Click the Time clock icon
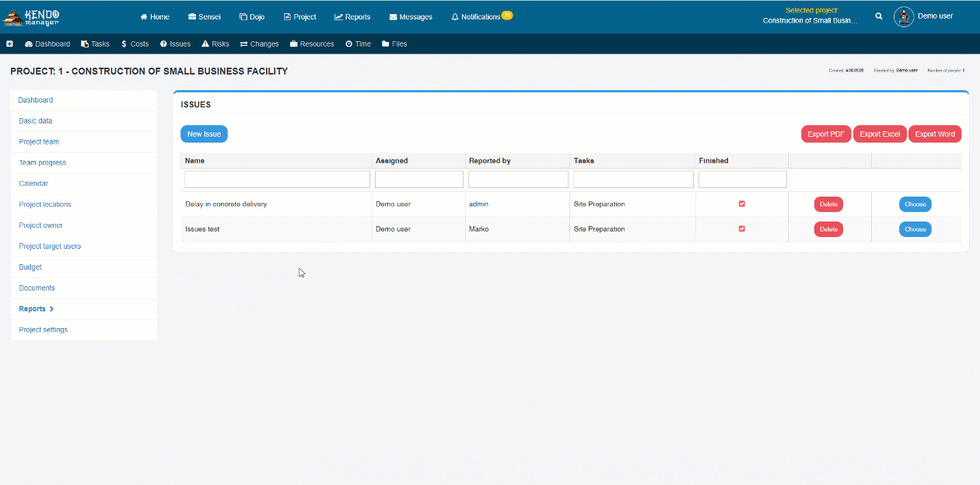The height and width of the screenshot is (485, 980). (x=349, y=44)
